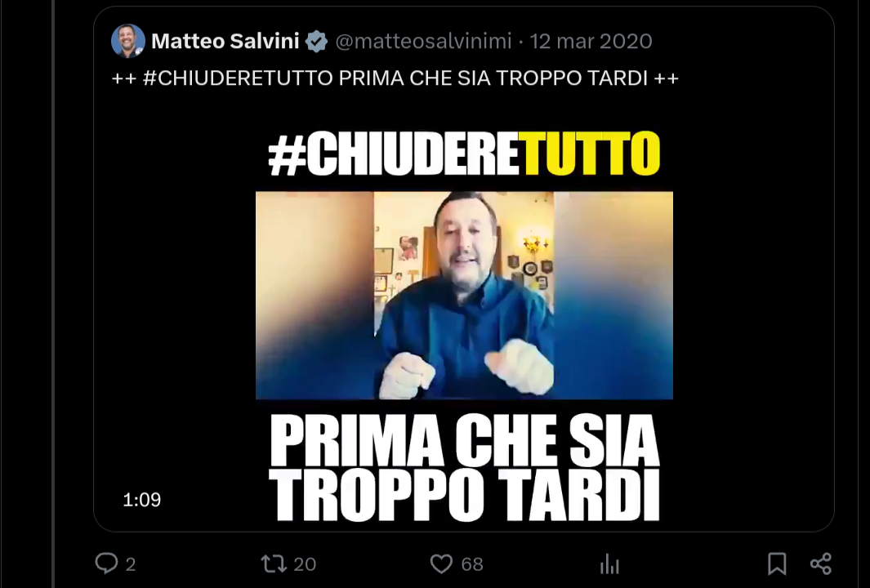Open the Matteo Salvini display name link

point(225,41)
